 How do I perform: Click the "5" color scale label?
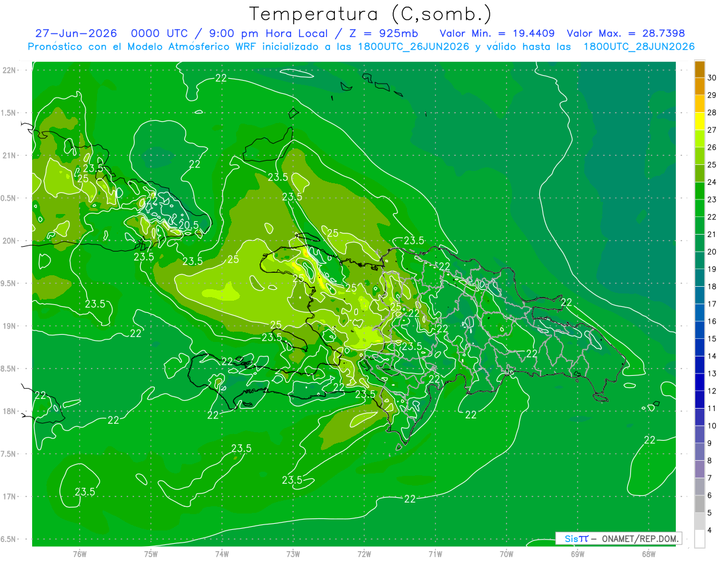(710, 513)
